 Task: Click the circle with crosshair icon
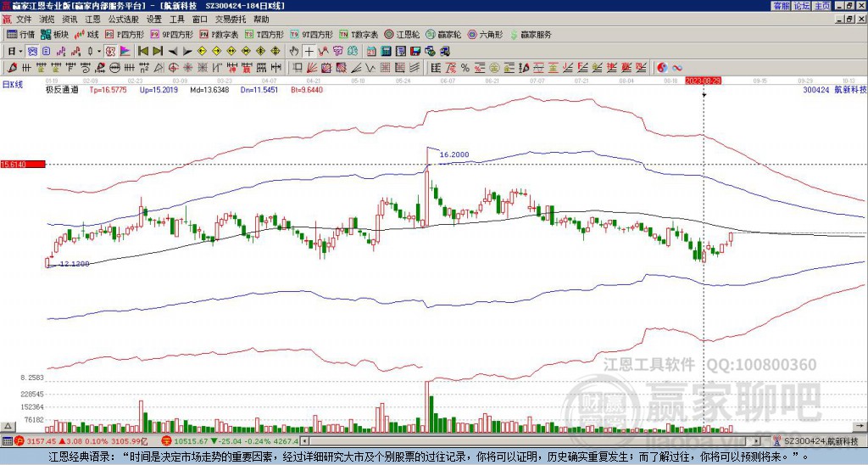tap(173, 68)
